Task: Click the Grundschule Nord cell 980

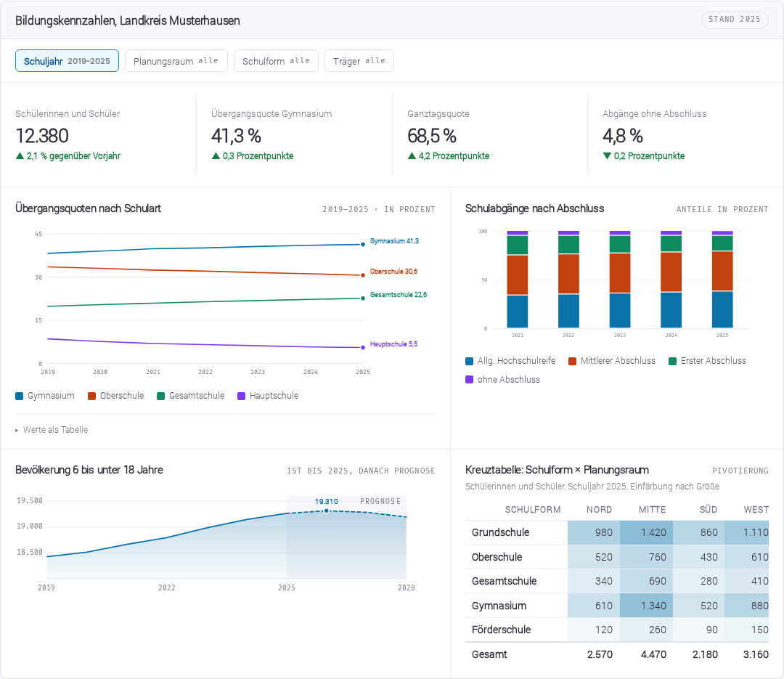Action: pyautogui.click(x=594, y=532)
